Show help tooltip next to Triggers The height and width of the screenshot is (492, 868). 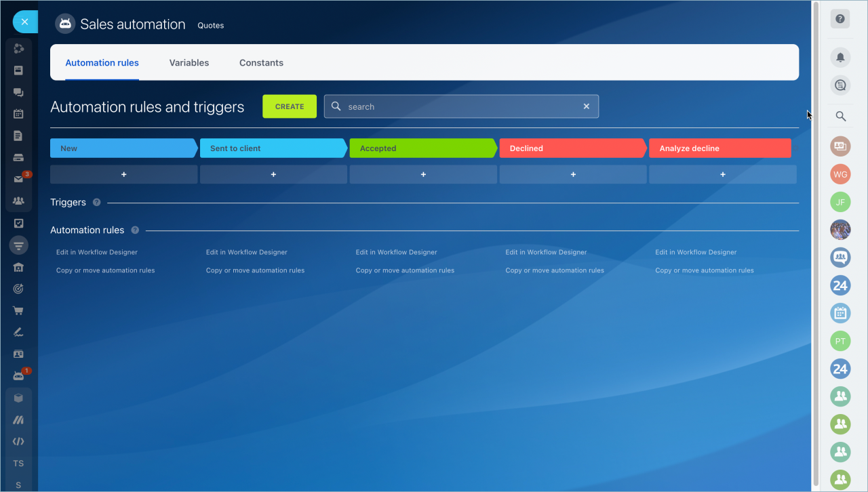(96, 202)
